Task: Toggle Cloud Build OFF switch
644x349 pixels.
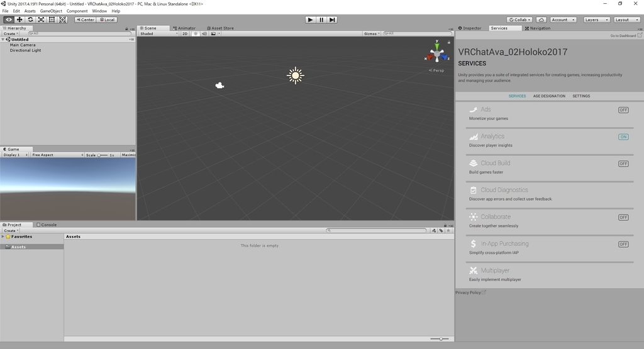Action: coord(623,163)
